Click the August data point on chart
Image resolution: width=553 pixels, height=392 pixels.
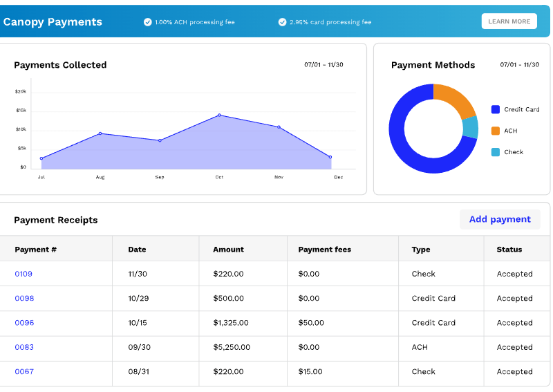[x=100, y=133]
